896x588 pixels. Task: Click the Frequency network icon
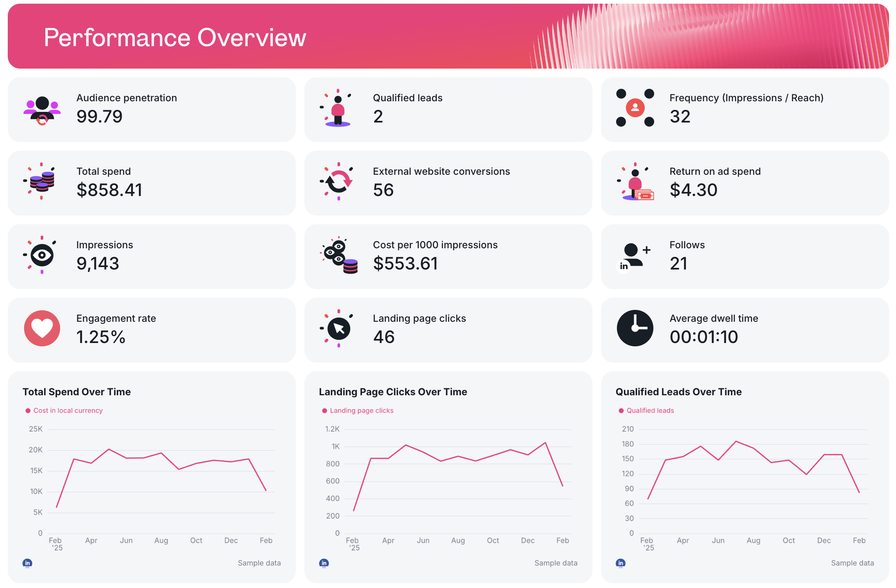(635, 109)
